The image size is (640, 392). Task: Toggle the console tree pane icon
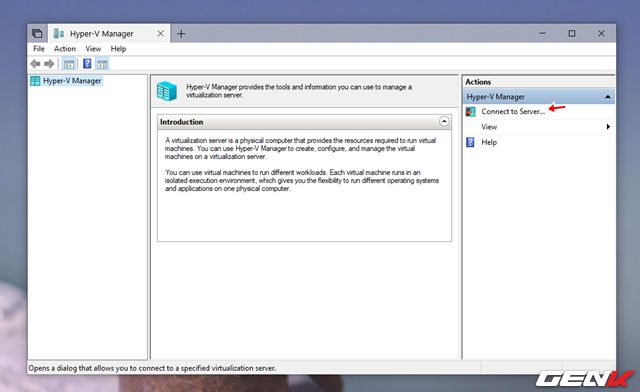tap(69, 64)
